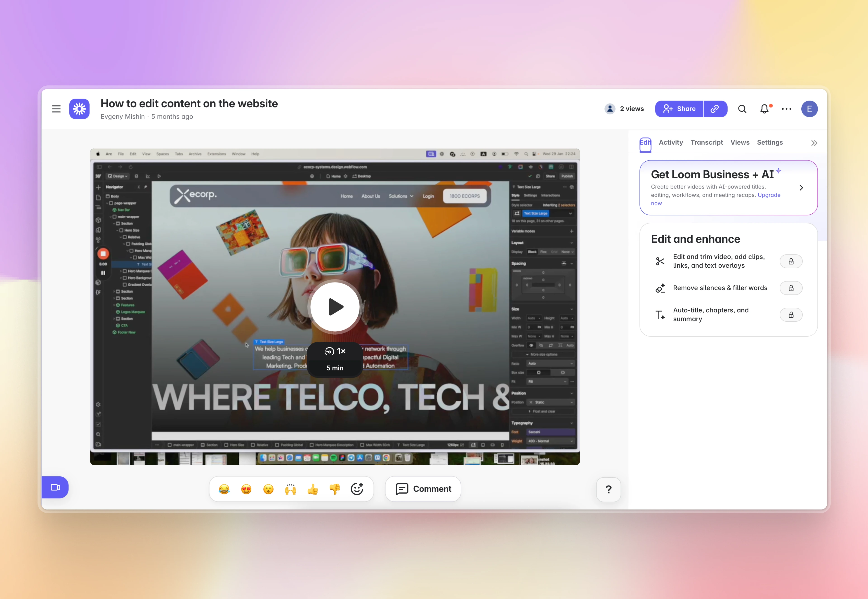This screenshot has height=599, width=868.
Task: Click the video title How to edit content
Action: pyautogui.click(x=189, y=104)
